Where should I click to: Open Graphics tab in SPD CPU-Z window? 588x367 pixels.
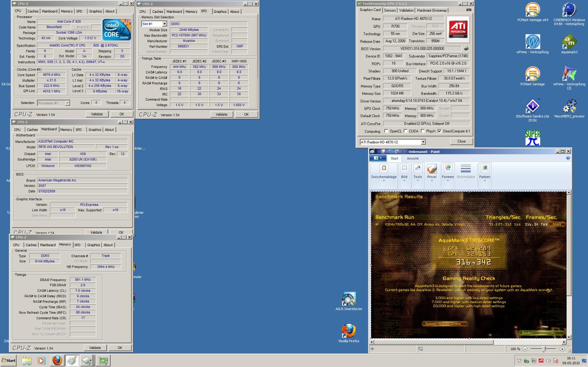click(x=220, y=12)
